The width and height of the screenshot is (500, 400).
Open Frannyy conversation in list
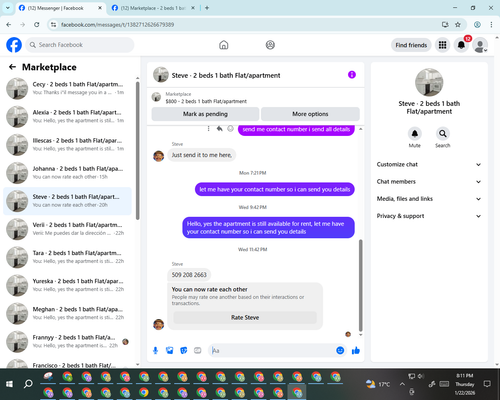(68, 341)
